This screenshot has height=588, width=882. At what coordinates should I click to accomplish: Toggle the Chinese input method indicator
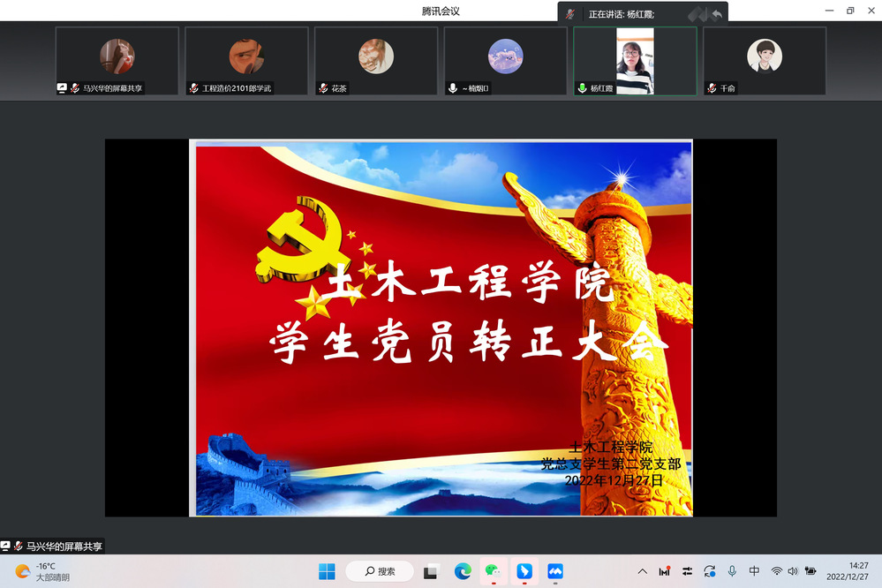754,571
